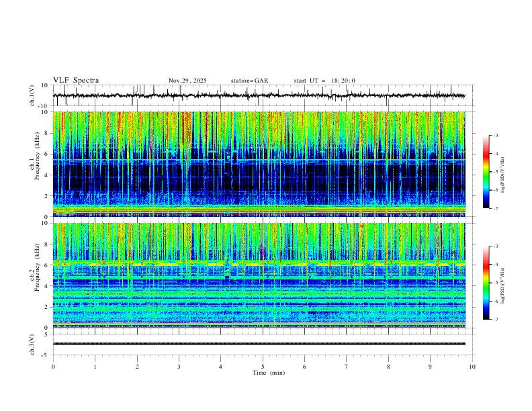Click the "Time (min)" x-axis label

[269, 373]
